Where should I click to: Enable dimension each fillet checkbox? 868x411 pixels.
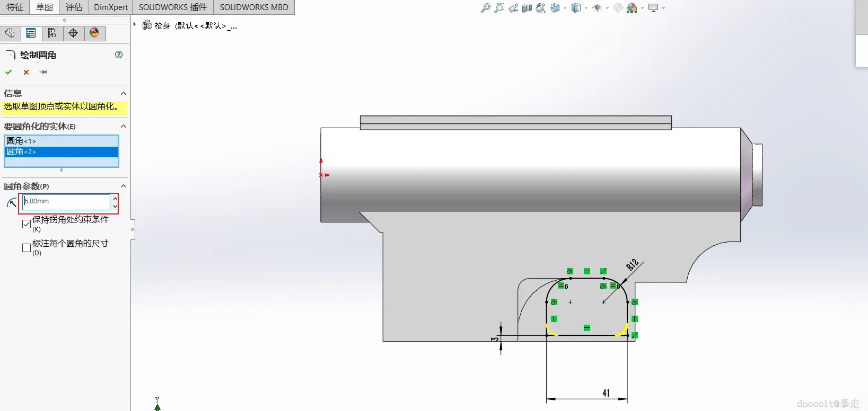point(27,248)
